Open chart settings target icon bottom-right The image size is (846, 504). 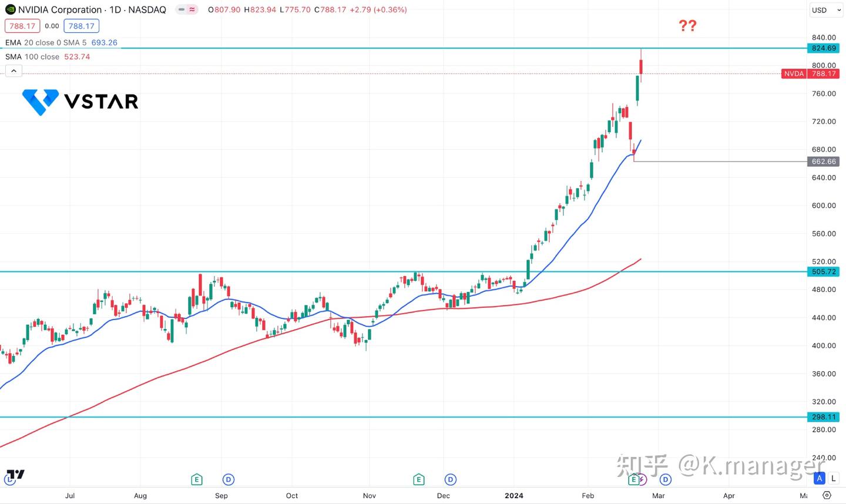click(x=827, y=495)
